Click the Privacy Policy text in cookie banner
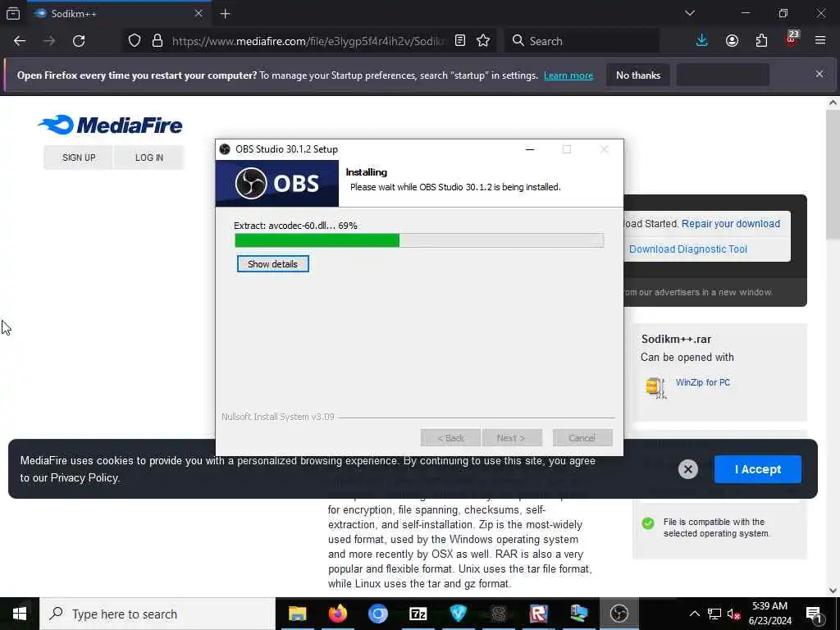 (x=84, y=478)
